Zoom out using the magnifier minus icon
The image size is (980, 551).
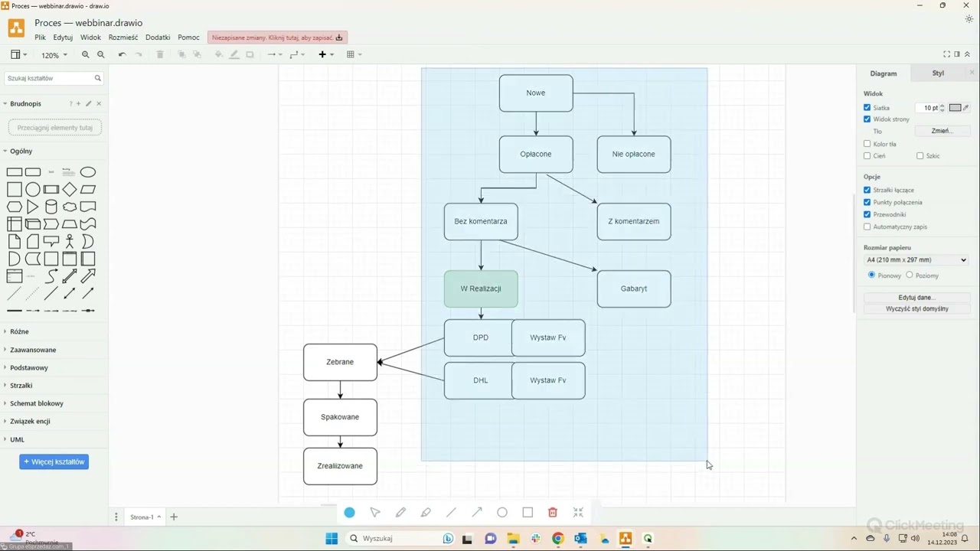tap(101, 54)
